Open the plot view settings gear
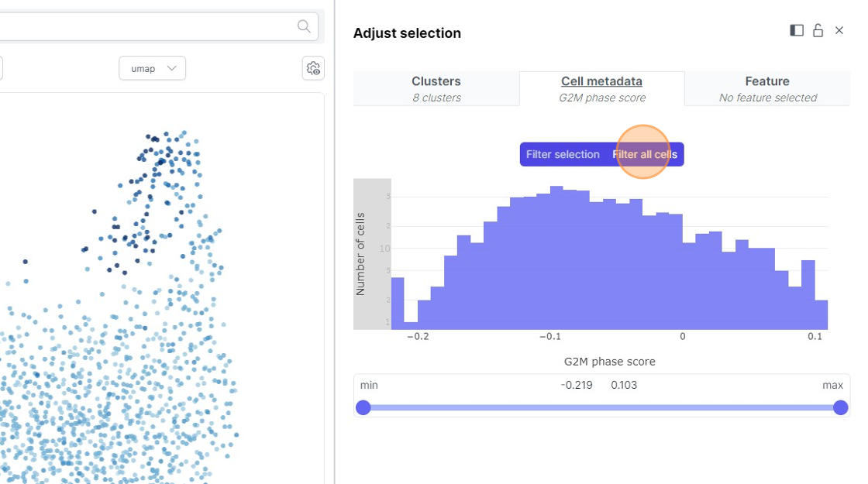Viewport: 868px width, 484px height. 313,68
